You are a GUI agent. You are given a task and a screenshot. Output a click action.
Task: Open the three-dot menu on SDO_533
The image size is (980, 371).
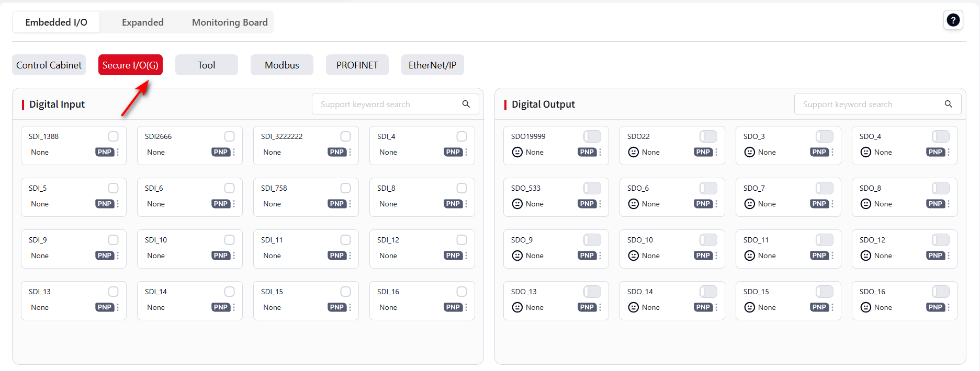(x=600, y=204)
